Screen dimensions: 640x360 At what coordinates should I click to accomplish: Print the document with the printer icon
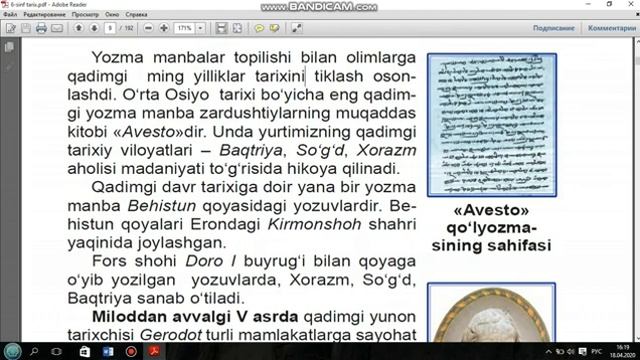[41, 28]
